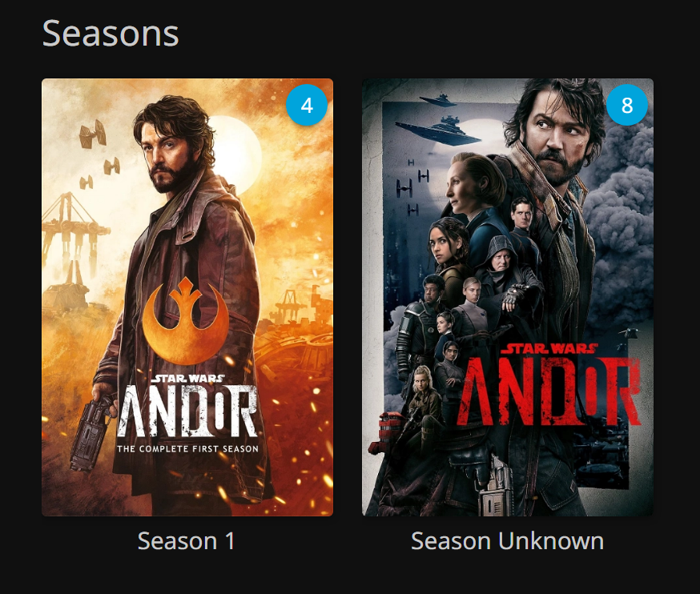Select the "Season Unknown" title link
This screenshot has width=700, height=594.
point(507,541)
